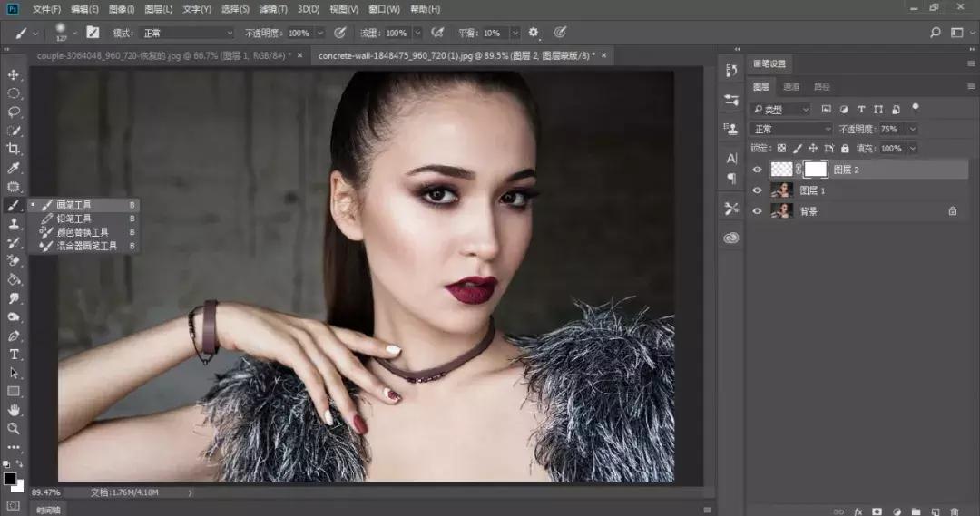Screen dimensions: 980x516
Task: Open the brush 模式 blend mode dropdown
Action: 186,33
